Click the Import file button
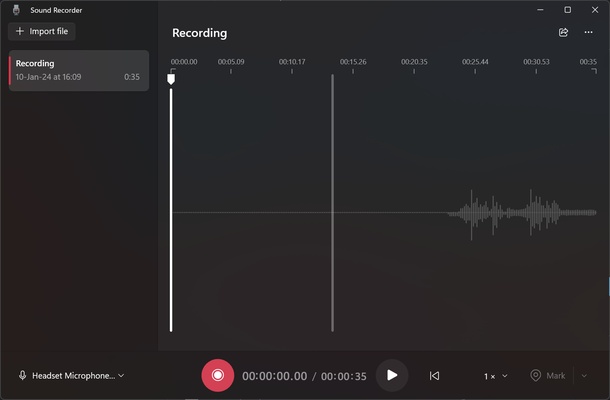The image size is (610, 400). pos(42,32)
